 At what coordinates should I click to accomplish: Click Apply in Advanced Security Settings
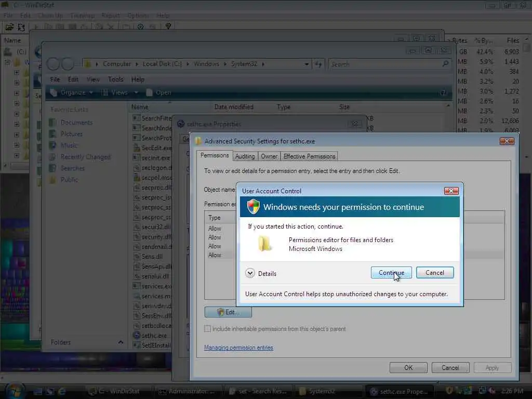pyautogui.click(x=493, y=368)
